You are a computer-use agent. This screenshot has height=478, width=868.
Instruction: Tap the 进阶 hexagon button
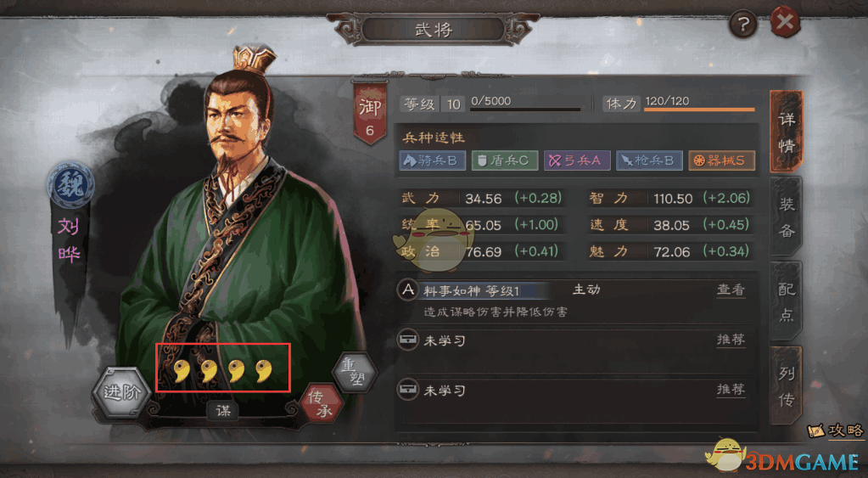point(121,391)
